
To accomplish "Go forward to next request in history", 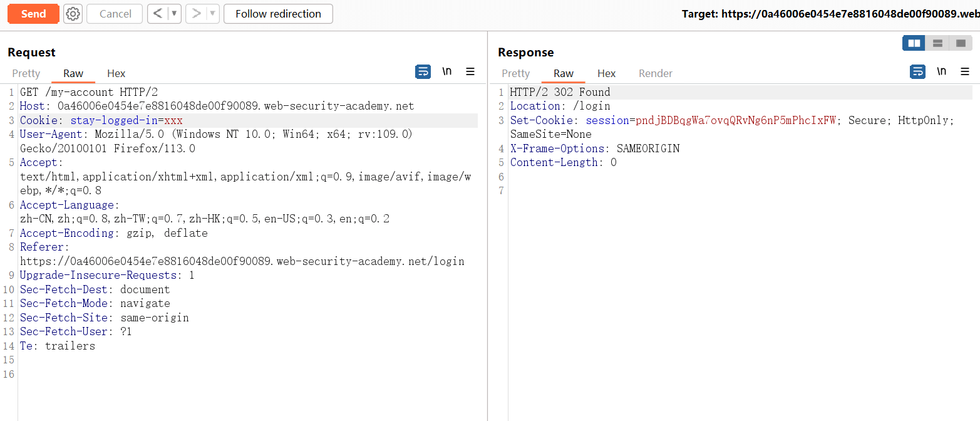I will (197, 14).
